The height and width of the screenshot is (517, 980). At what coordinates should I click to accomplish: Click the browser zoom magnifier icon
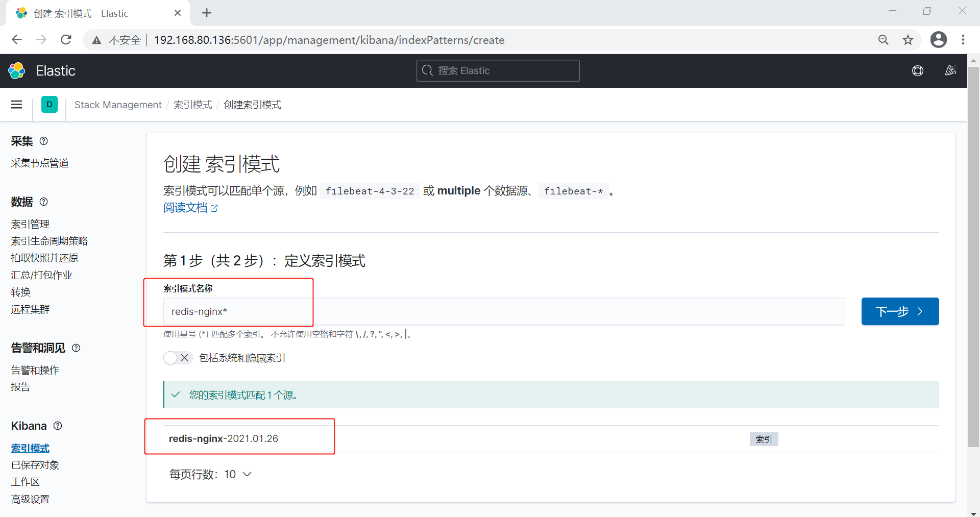[884, 40]
